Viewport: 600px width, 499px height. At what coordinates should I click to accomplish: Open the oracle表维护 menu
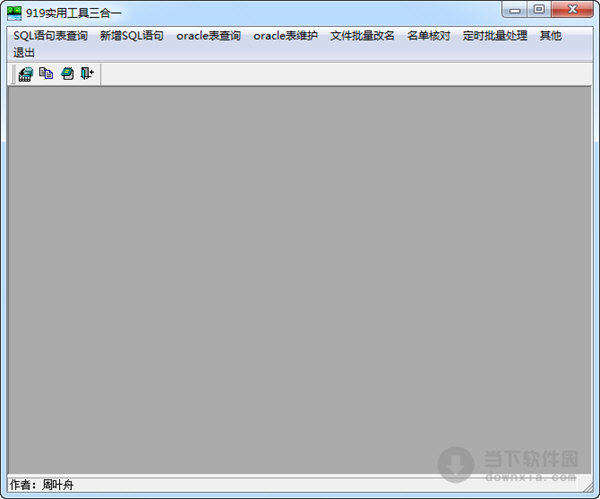click(285, 36)
